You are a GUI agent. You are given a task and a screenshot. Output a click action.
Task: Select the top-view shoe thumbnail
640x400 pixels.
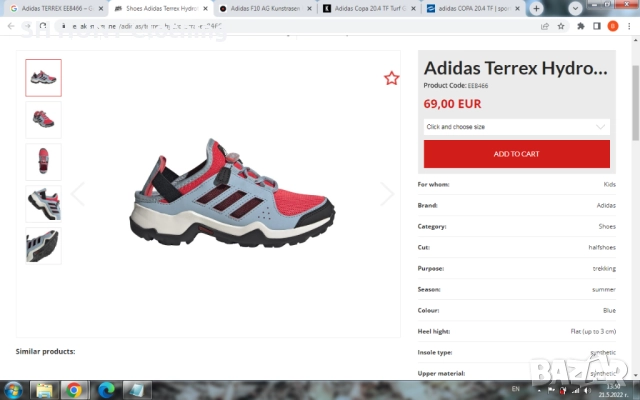43,162
